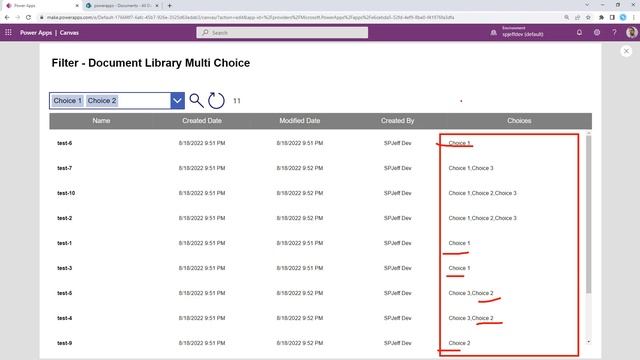Go back in the browser
640x360 pixels.
click(x=7, y=18)
